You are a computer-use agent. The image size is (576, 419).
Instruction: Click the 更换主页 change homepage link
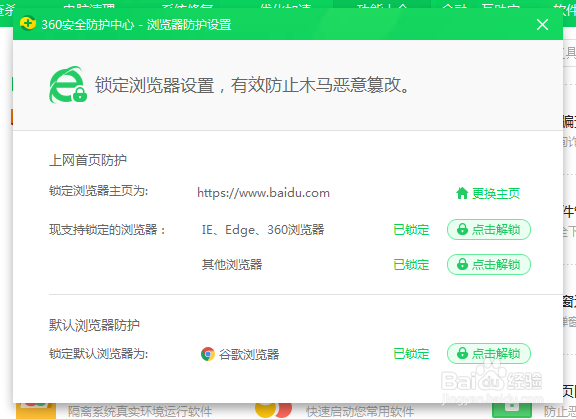click(x=488, y=193)
